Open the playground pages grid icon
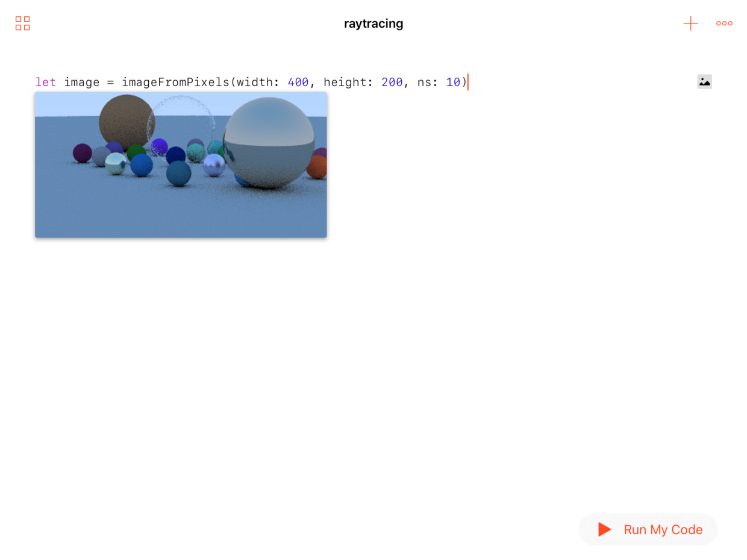 coord(22,23)
